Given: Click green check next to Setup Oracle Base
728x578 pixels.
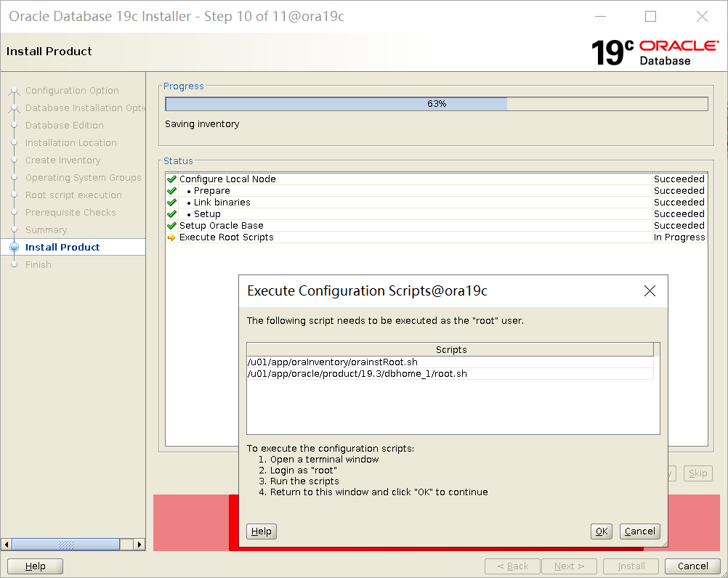Looking at the screenshot, I should coord(171,225).
